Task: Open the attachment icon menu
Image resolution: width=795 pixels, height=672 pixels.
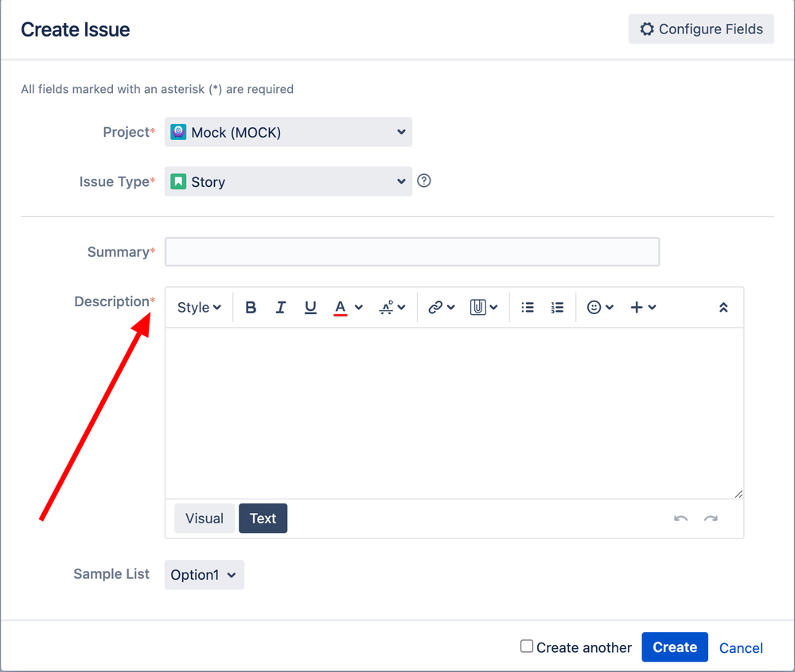Action: [x=484, y=307]
